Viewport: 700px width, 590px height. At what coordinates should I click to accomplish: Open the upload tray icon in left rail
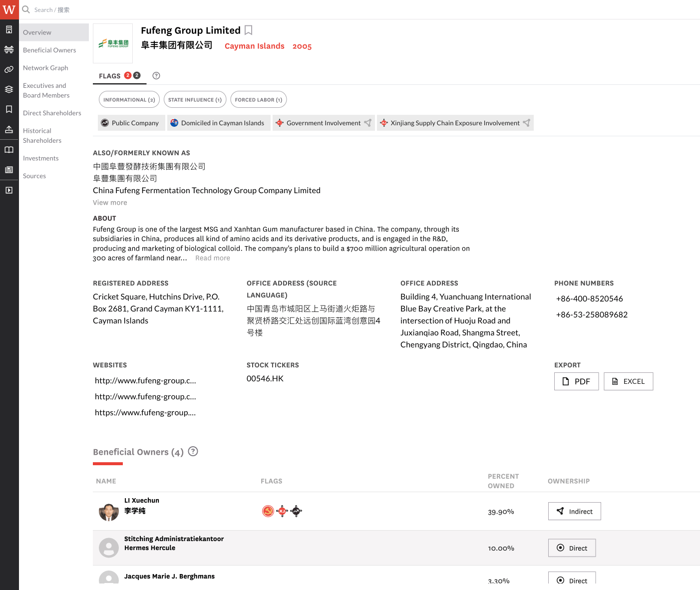pos(9,129)
